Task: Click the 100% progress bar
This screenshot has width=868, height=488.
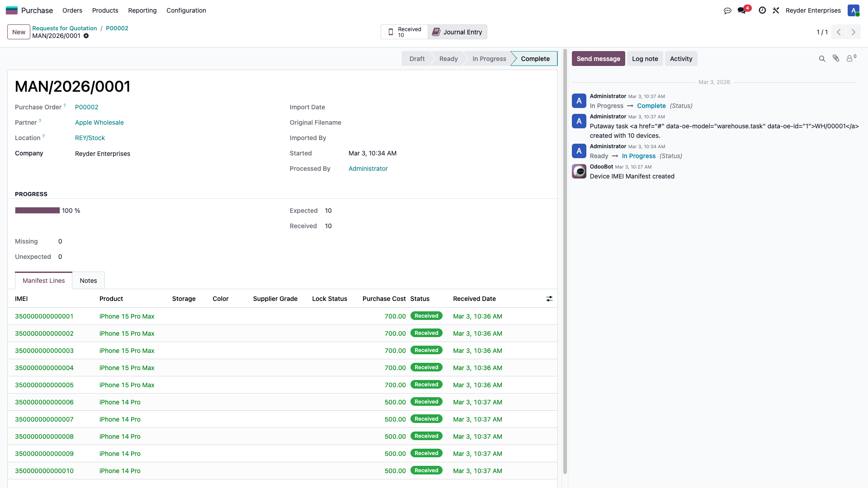Action: tap(38, 211)
